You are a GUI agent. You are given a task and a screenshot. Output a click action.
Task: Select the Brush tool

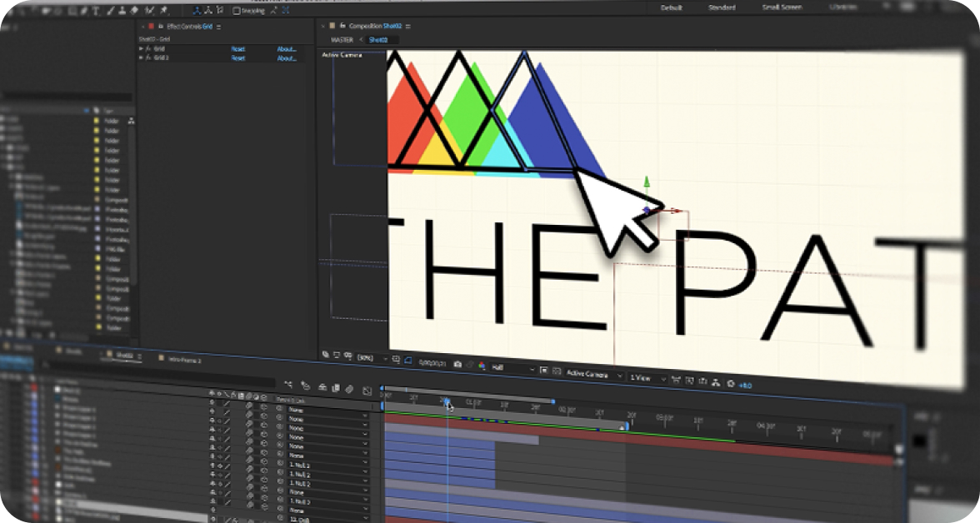(111, 11)
